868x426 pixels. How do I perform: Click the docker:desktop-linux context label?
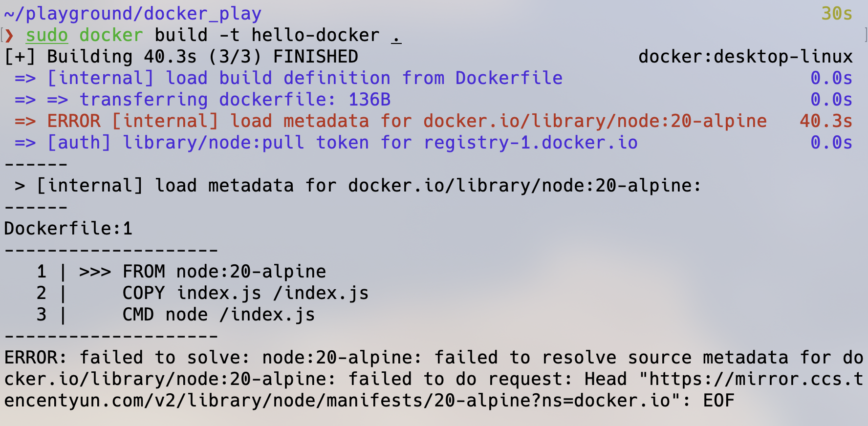[745, 57]
